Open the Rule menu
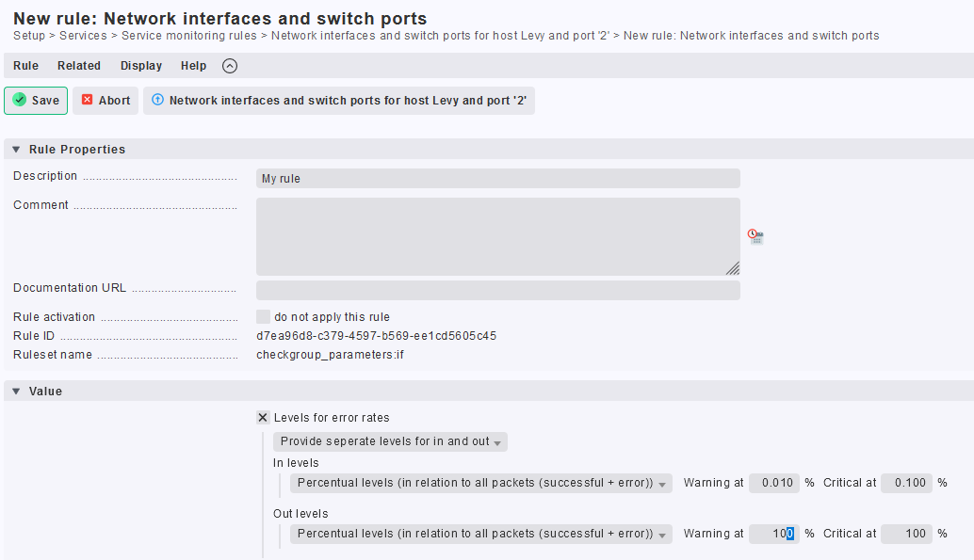 pos(24,66)
